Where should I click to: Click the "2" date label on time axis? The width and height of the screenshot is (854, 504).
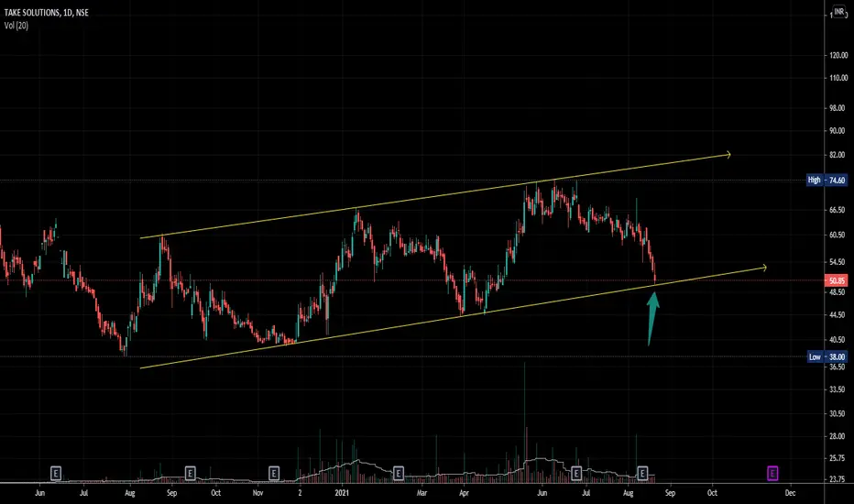point(301,493)
